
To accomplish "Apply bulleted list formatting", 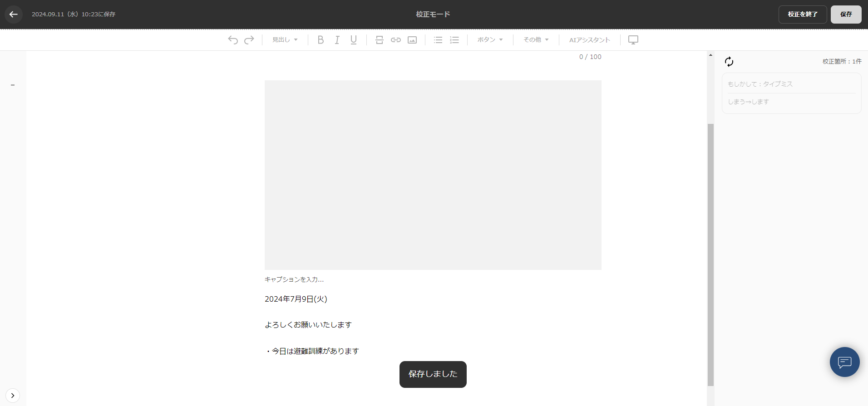I will 438,40.
